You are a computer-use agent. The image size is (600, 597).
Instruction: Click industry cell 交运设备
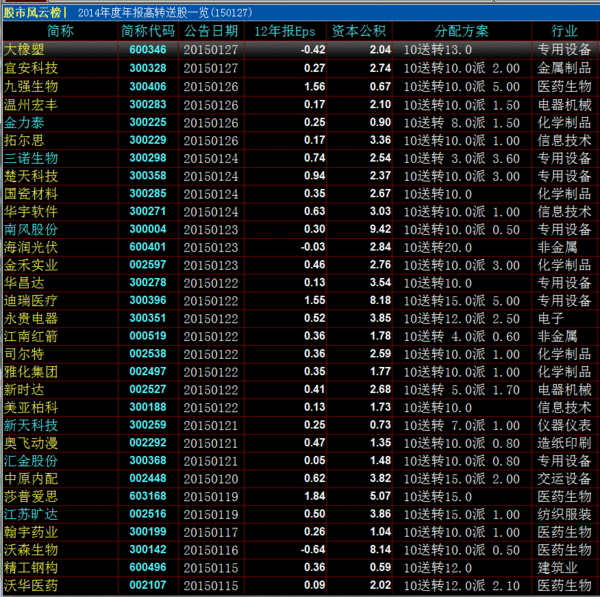tap(564, 478)
